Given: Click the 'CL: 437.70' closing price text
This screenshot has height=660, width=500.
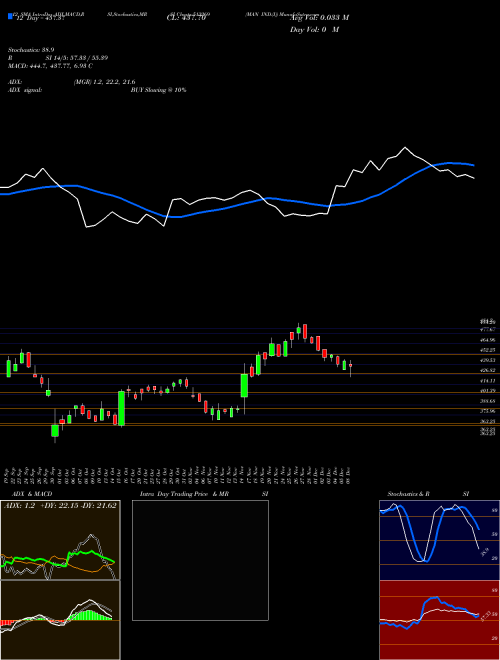Looking at the screenshot, I should [186, 18].
